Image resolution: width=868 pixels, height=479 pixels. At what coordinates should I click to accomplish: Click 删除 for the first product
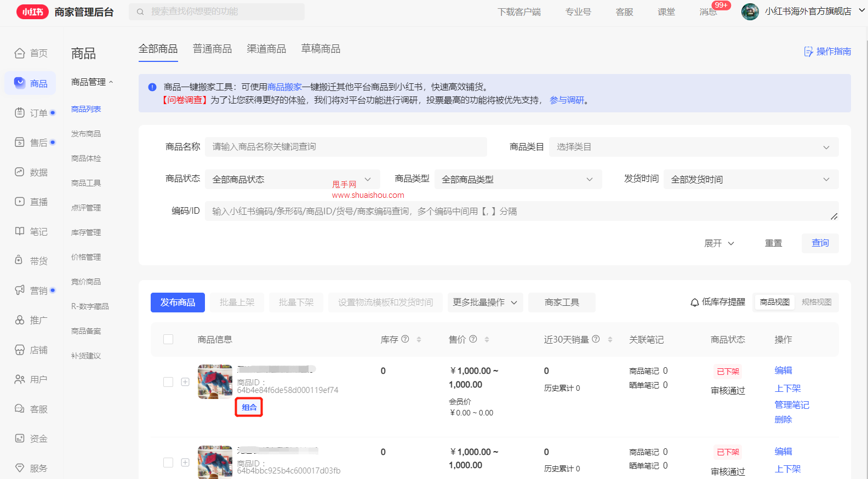click(783, 419)
